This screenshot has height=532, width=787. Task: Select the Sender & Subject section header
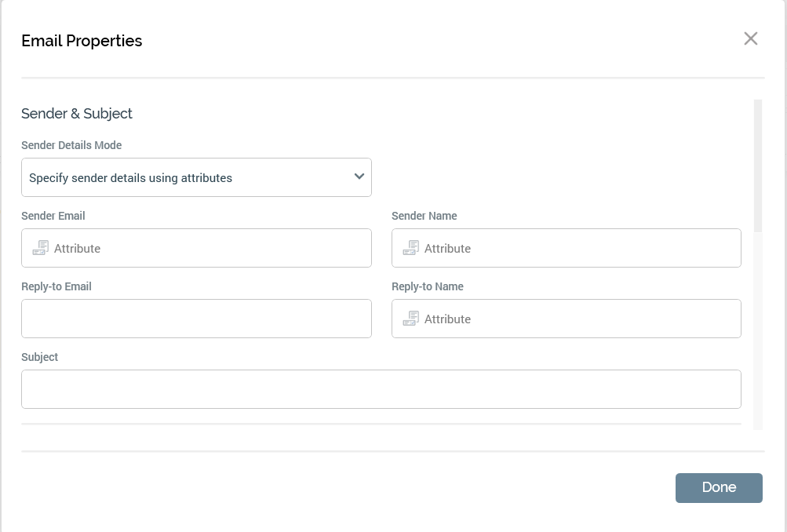coord(77,114)
